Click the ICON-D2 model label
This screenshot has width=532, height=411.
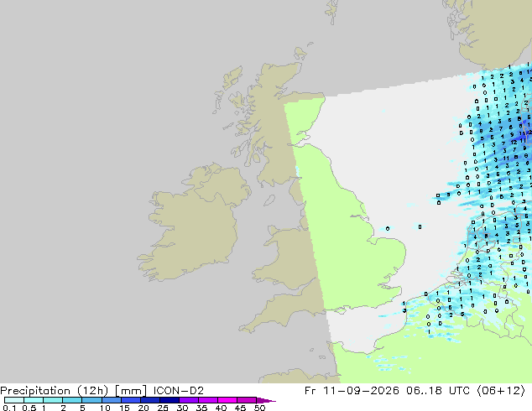tap(179, 391)
